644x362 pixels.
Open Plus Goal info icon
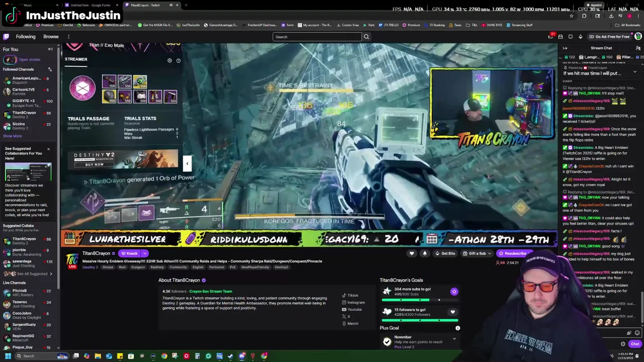tap(457, 328)
